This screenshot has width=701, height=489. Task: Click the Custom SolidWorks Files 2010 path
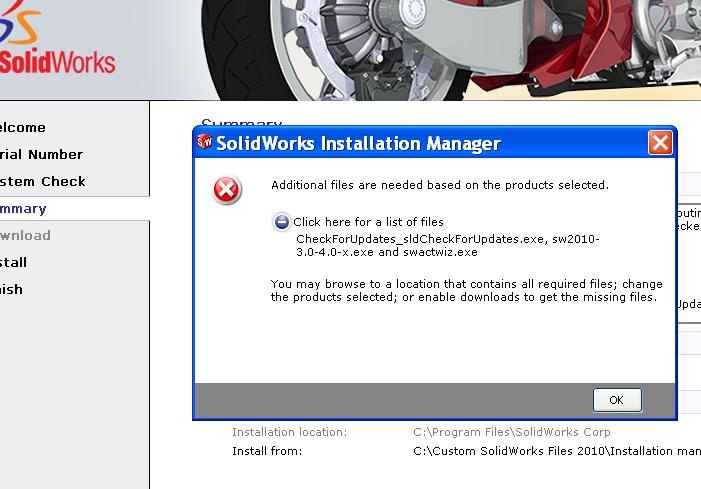pyautogui.click(x=557, y=451)
